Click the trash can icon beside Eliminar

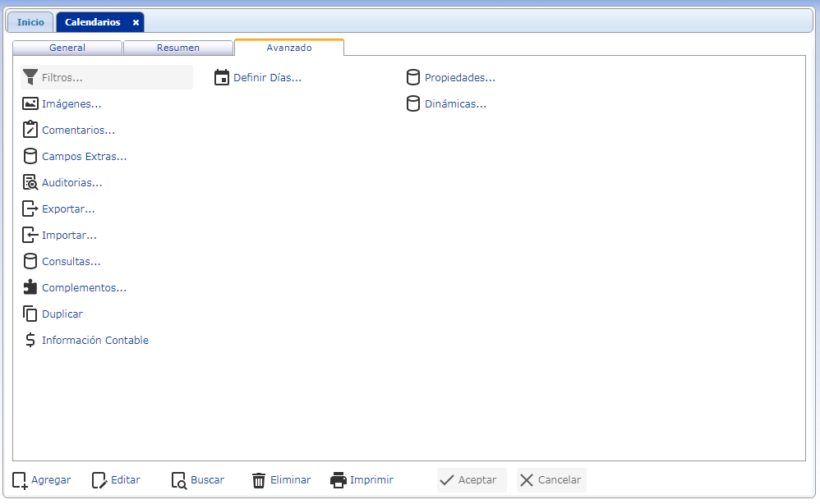(x=259, y=480)
